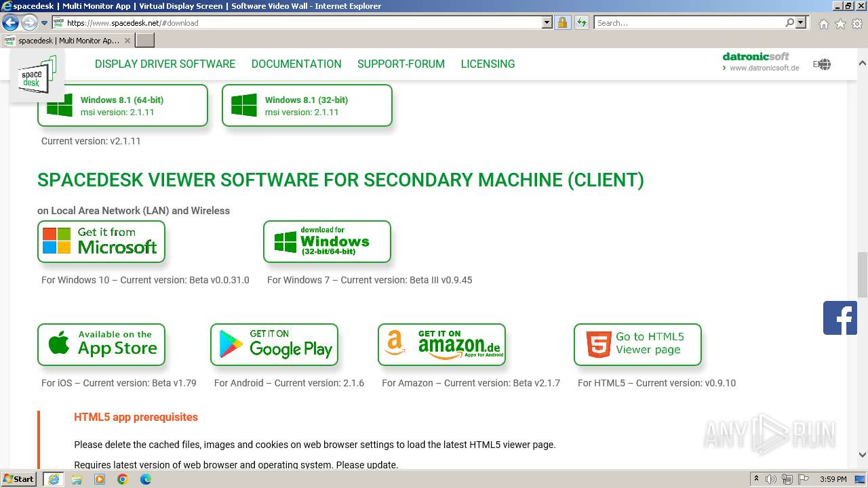
Task: Close the spacedesk browser tab
Action: click(127, 41)
